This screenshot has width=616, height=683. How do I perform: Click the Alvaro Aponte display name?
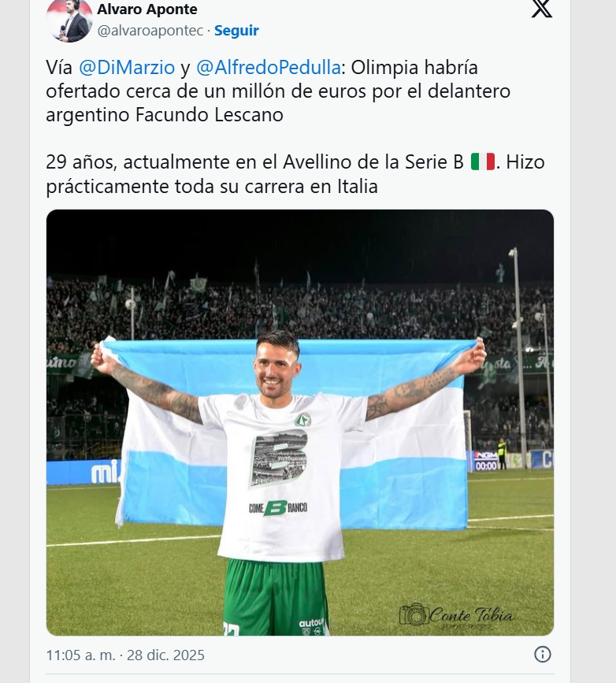point(147,9)
